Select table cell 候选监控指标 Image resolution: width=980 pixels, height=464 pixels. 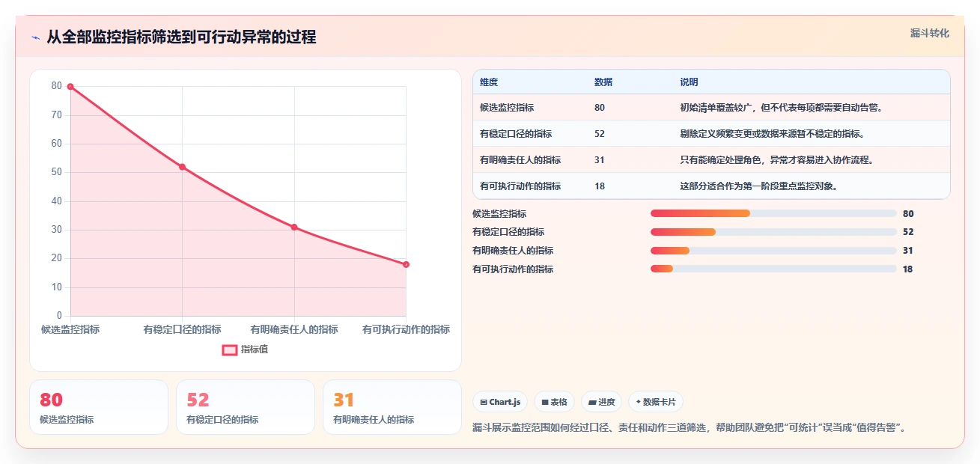(507, 108)
